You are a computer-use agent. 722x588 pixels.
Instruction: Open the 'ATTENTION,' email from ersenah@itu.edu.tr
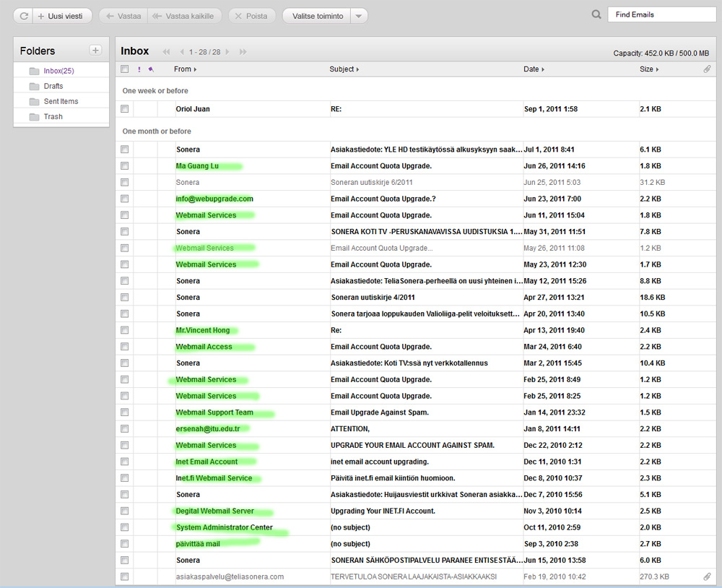pyautogui.click(x=350, y=428)
